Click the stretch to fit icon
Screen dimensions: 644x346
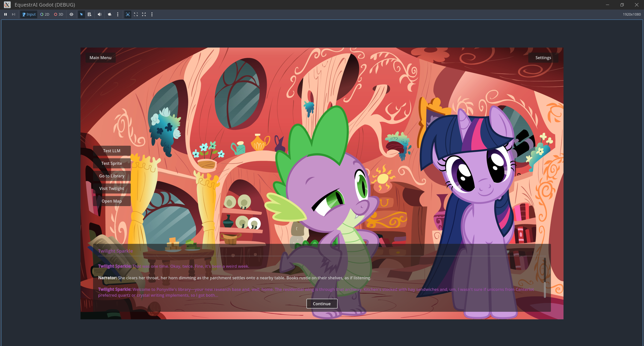(x=144, y=14)
